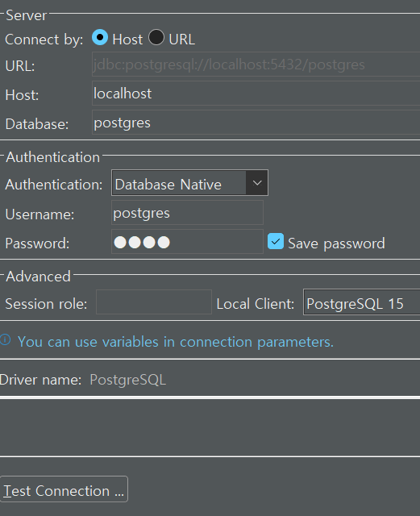Click the Username field containing postgres
The image size is (420, 516).
pos(187,213)
